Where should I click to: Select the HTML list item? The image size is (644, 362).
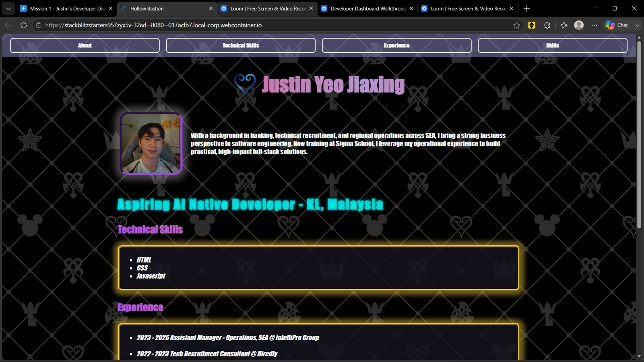pos(144,260)
